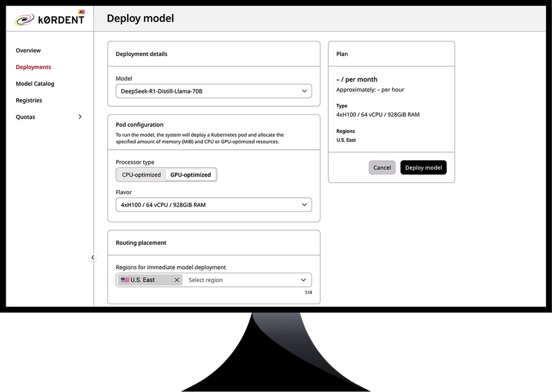The image size is (552, 392).
Task: Open the Model dropdown arrow
Action: [x=304, y=91]
